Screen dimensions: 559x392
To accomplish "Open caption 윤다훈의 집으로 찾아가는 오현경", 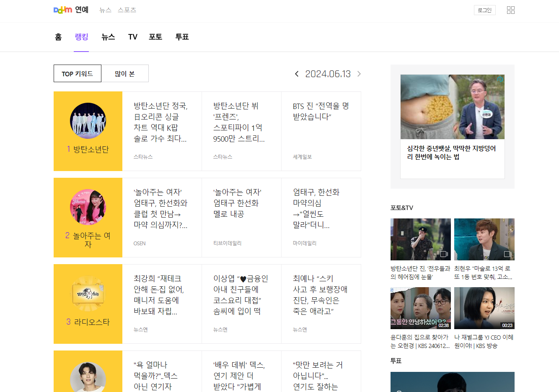I will click(x=420, y=341).
